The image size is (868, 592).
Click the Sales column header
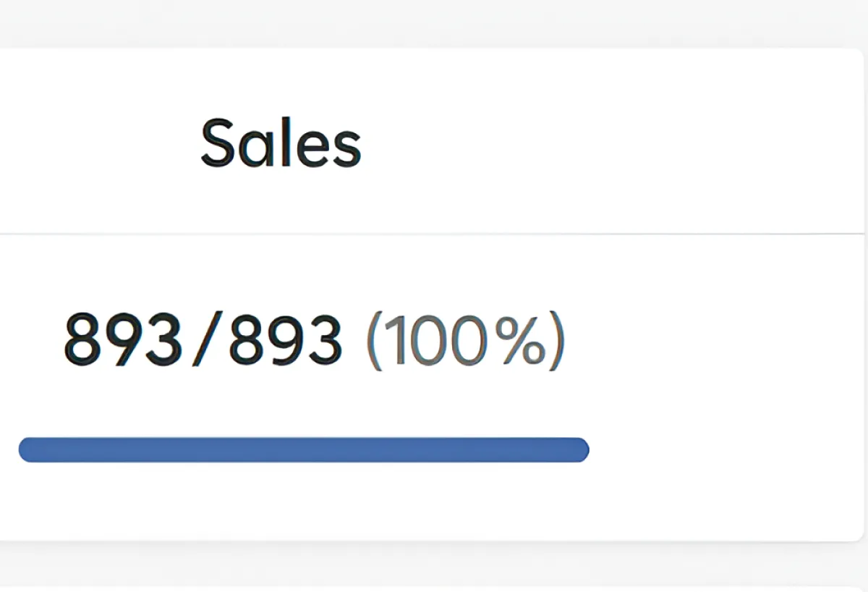281,144
